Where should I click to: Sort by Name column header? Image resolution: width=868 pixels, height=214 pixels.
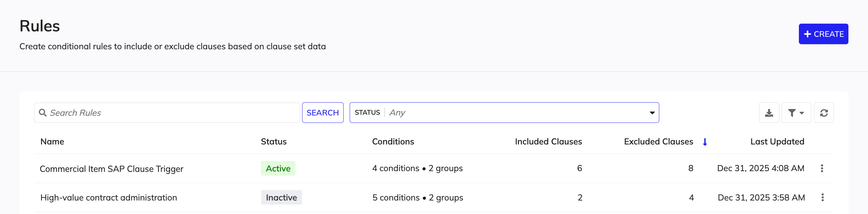click(x=52, y=141)
